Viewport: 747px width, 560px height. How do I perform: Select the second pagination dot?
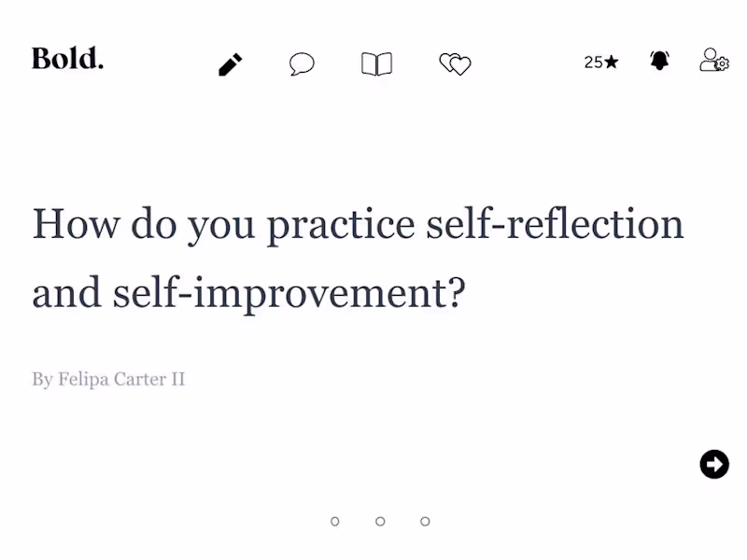380,522
